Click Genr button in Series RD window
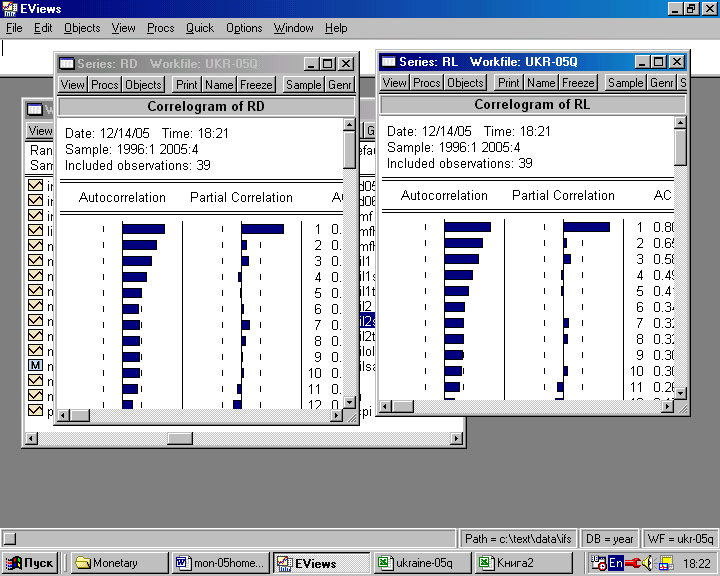This screenshot has height=576, width=720. pos(340,85)
